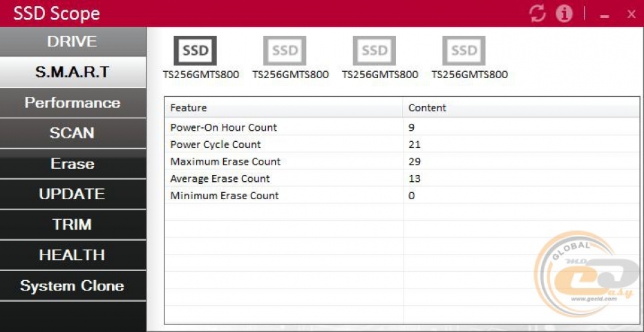Click the Maximum Erase value 29

[415, 162]
